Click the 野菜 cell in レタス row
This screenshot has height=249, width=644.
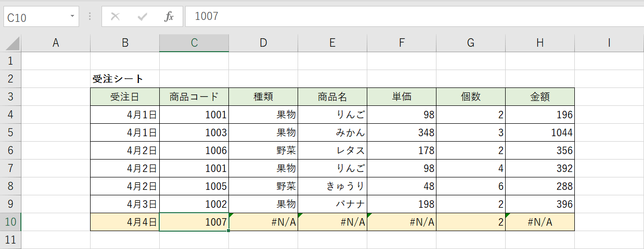(x=263, y=151)
